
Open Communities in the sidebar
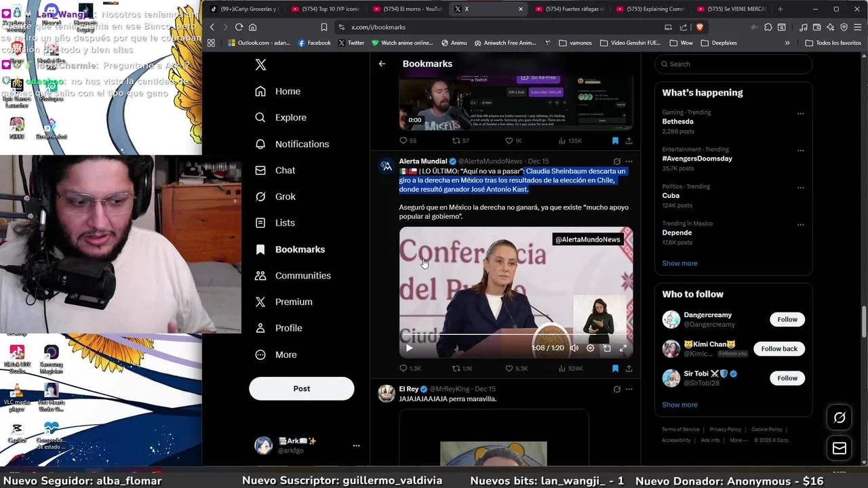pyautogui.click(x=293, y=275)
